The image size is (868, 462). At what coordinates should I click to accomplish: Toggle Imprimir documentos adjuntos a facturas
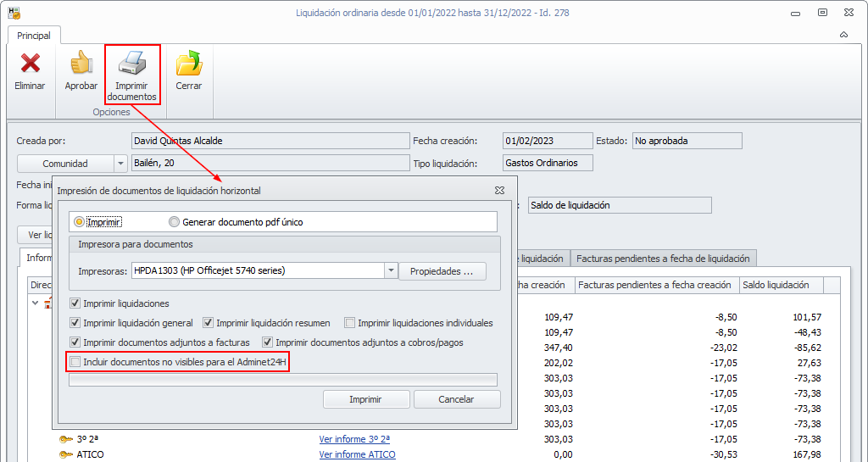[75, 342]
